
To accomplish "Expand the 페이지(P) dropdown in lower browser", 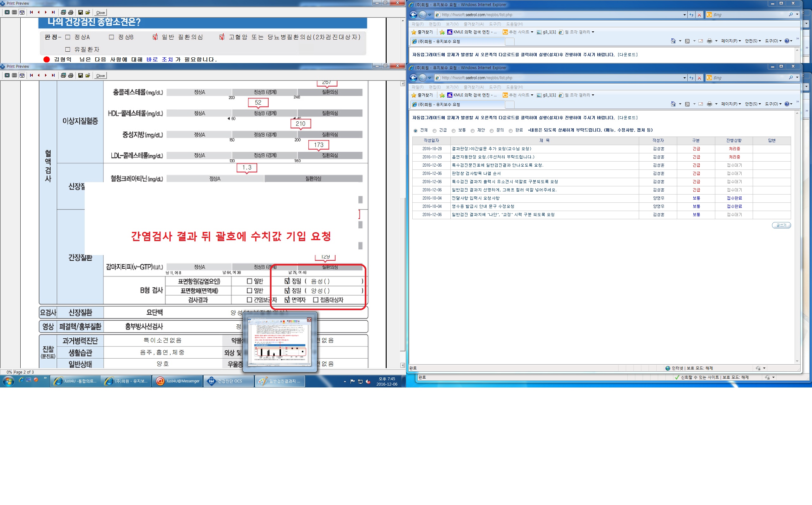I will [731, 104].
